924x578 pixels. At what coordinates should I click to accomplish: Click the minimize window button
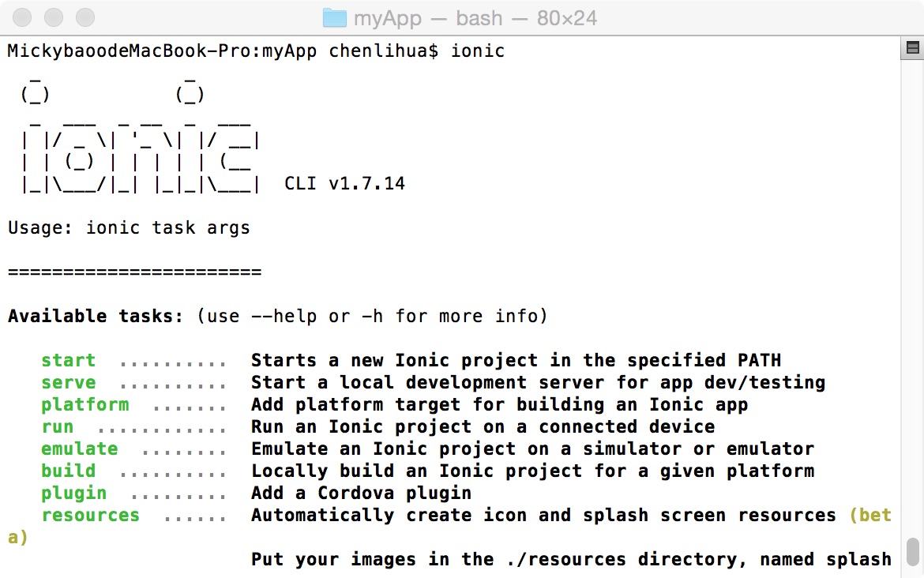[x=54, y=17]
